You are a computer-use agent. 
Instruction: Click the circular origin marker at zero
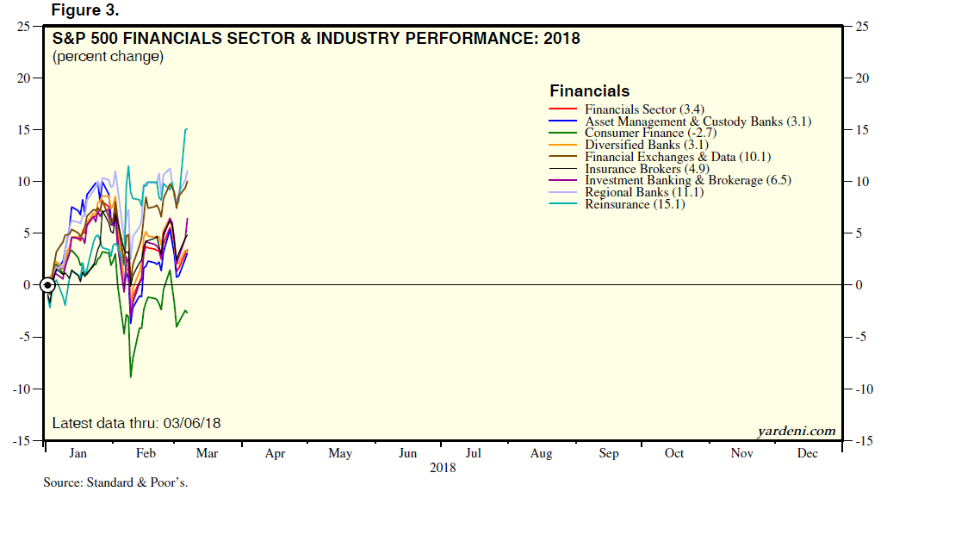(x=48, y=285)
